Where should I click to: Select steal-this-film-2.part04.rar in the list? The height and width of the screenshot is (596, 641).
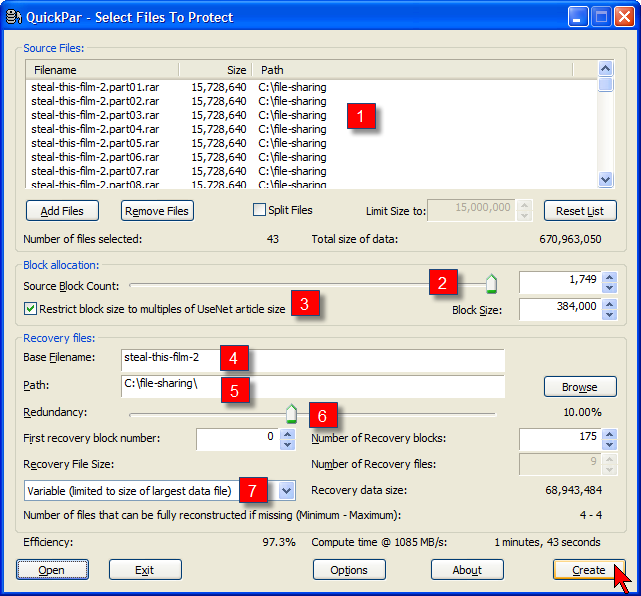[95, 129]
